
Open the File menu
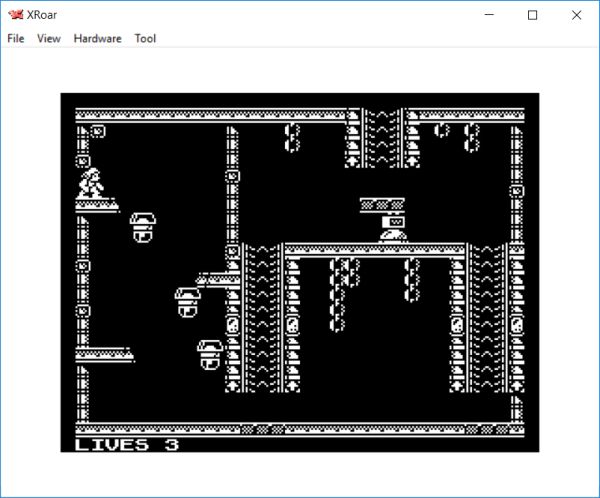(15, 39)
